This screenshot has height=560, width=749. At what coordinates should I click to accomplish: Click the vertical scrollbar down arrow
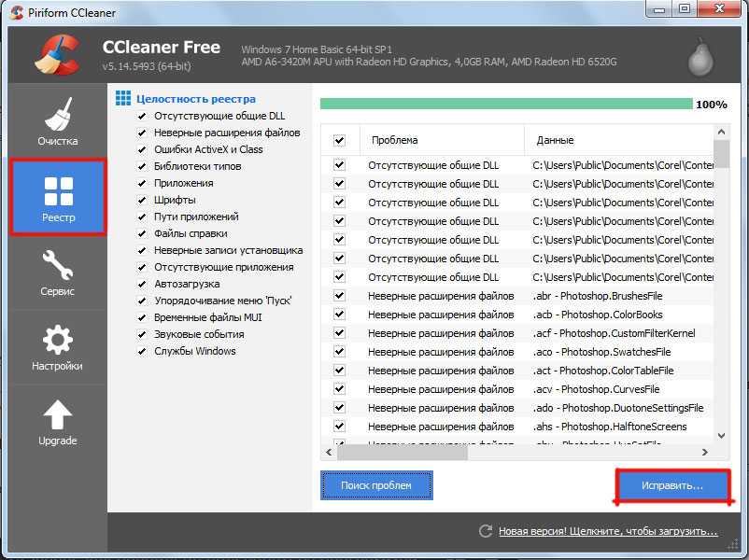(x=721, y=435)
